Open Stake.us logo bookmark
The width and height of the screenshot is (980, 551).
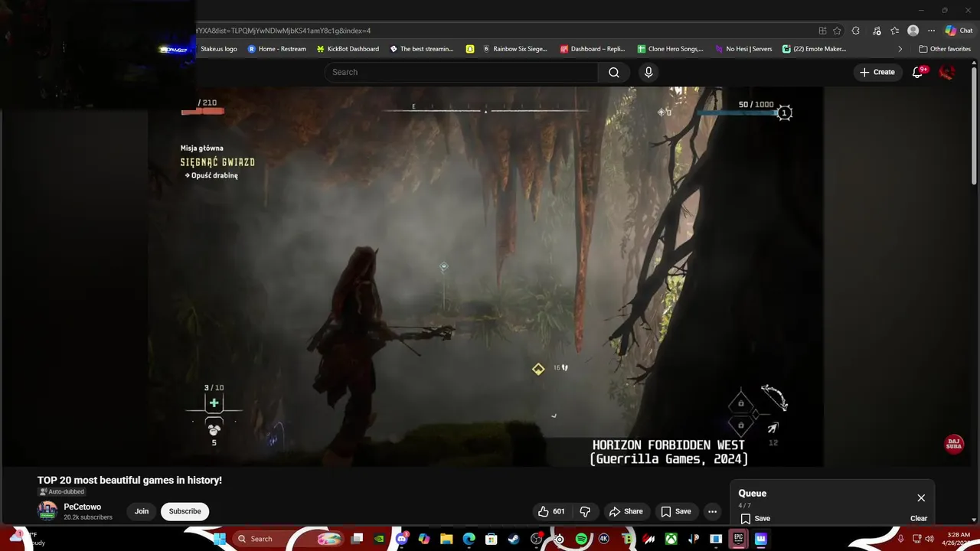[218, 49]
